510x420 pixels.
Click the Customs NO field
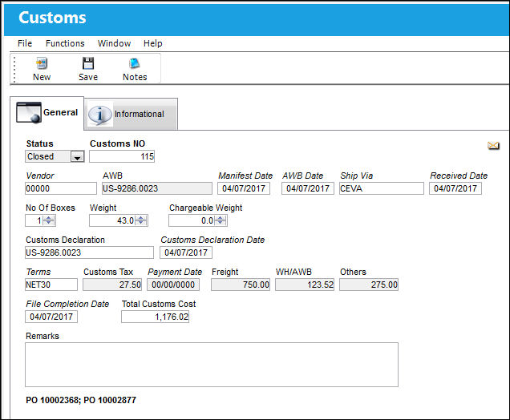pyautogui.click(x=122, y=156)
